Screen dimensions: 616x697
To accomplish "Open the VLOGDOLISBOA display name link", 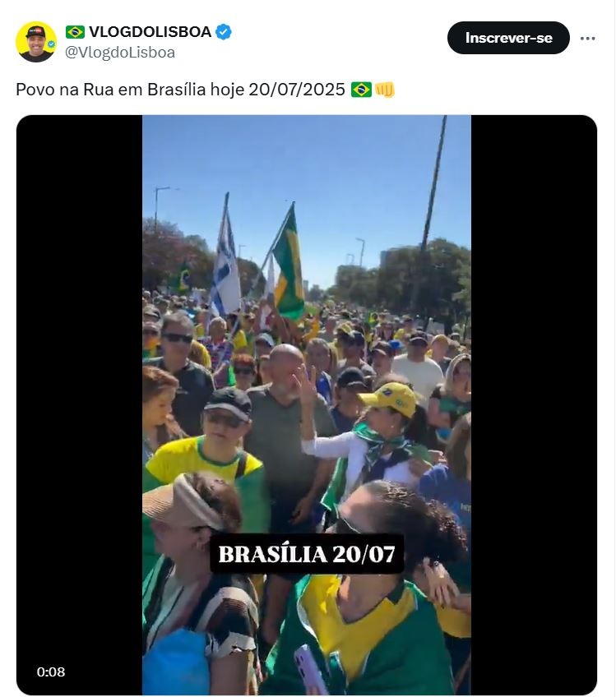I will (x=150, y=32).
